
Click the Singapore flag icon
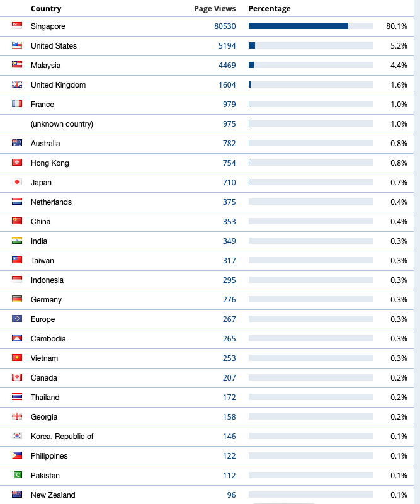17,26
